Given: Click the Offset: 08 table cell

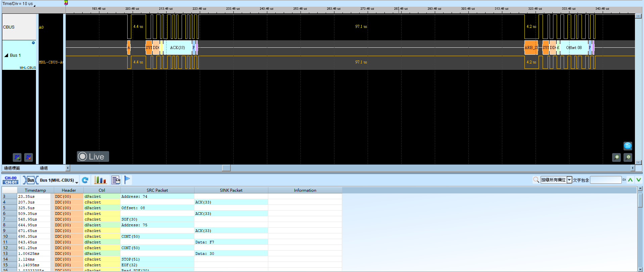Looking at the screenshot, I should click(x=157, y=208).
